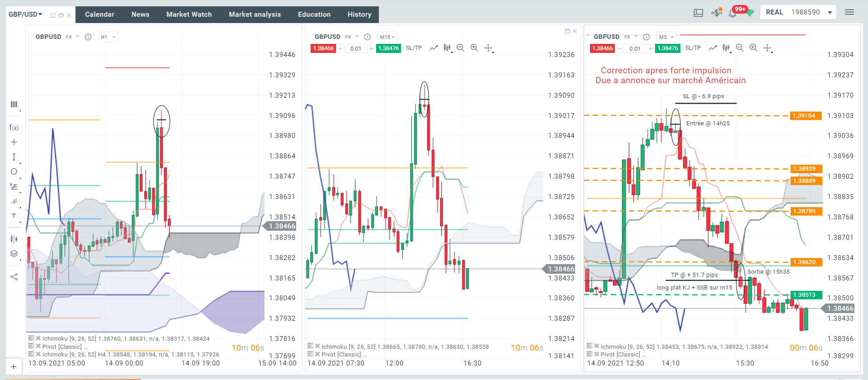Screen dimensions: 868x380
Task: Select crosshair move tool on M15 chart
Action: point(488,48)
